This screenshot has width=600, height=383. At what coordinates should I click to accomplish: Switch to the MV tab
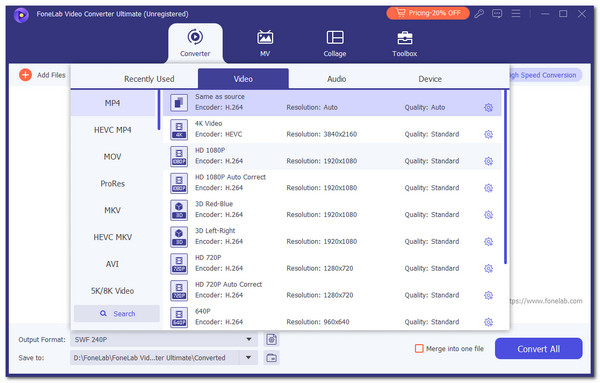[x=265, y=43]
